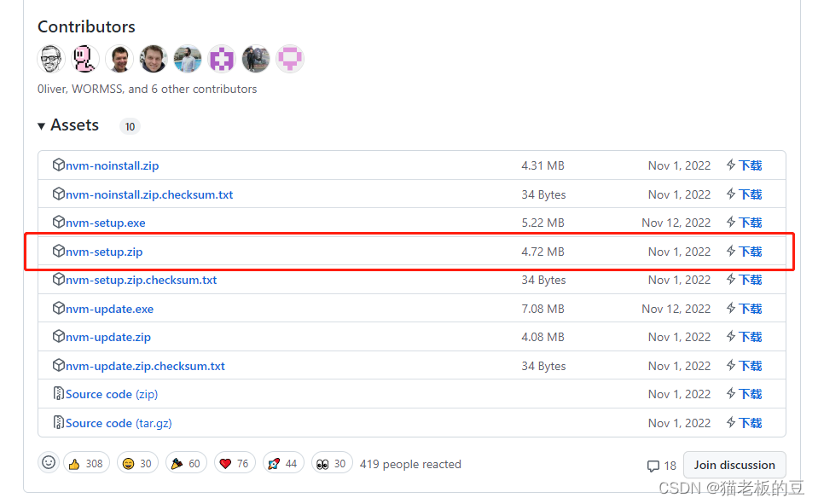Click zip file icon beside Source code (zip)

(x=58, y=393)
